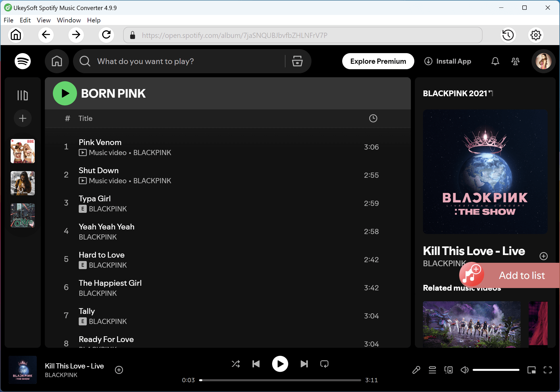Open the Spotify logo icon
This screenshot has width=560, height=392.
[22, 61]
